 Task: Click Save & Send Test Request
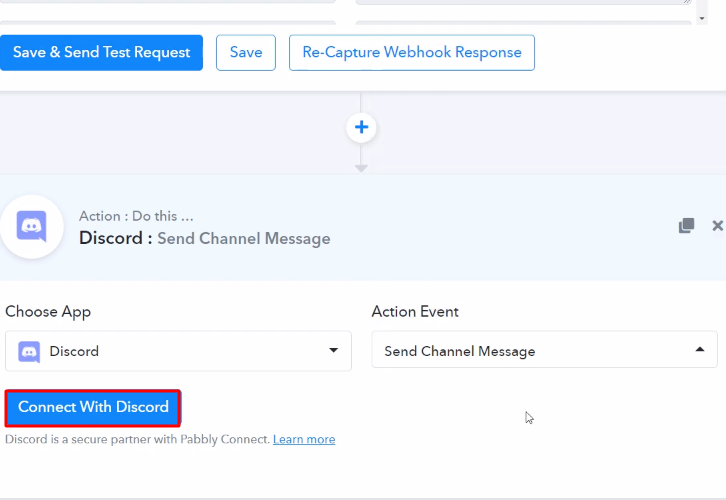click(x=101, y=52)
